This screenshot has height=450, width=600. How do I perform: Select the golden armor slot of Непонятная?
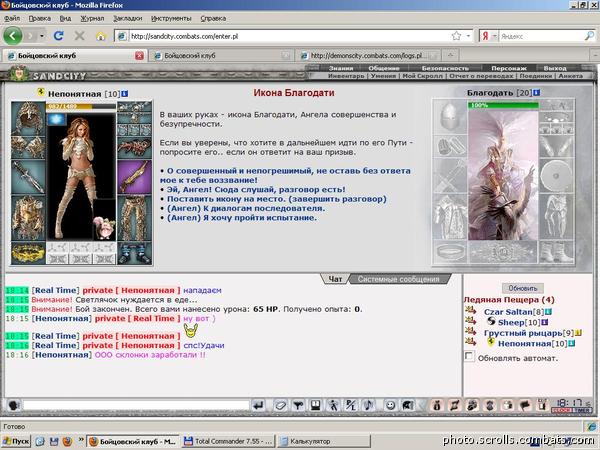[x=28, y=218]
